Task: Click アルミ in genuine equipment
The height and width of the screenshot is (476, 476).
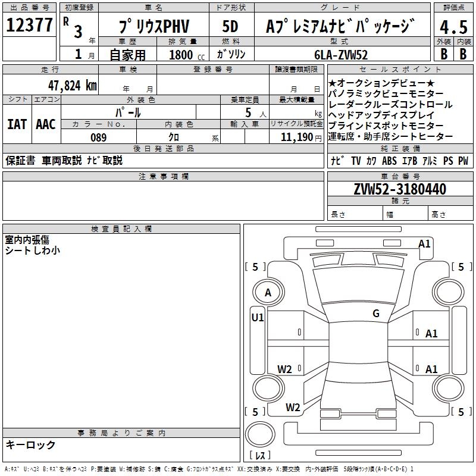Action: click(430, 161)
